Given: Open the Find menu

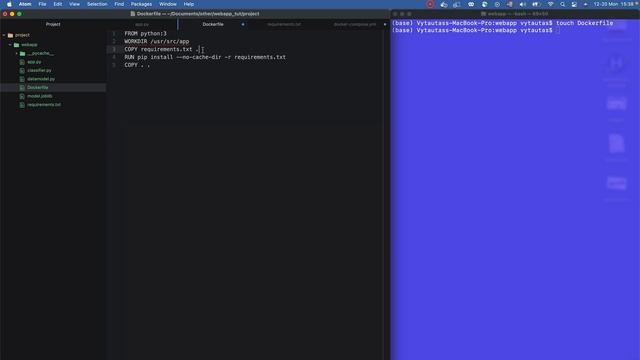Looking at the screenshot, I should [x=119, y=4].
